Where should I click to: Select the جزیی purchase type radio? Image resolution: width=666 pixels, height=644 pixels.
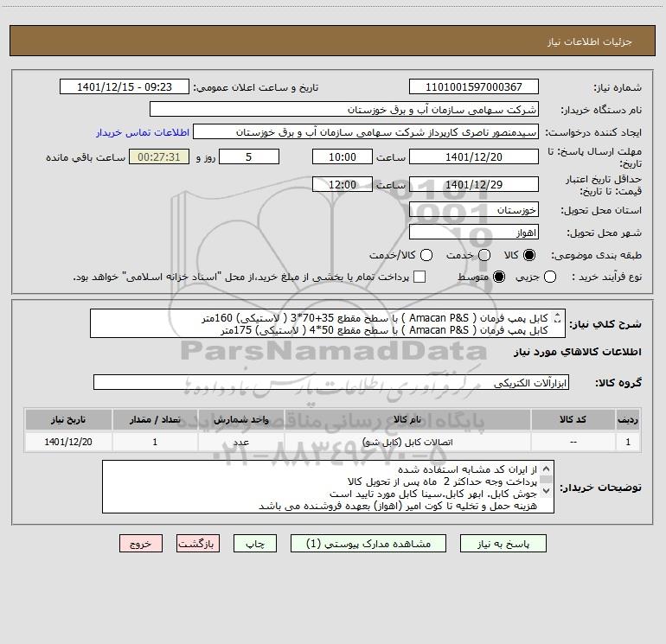point(550,277)
